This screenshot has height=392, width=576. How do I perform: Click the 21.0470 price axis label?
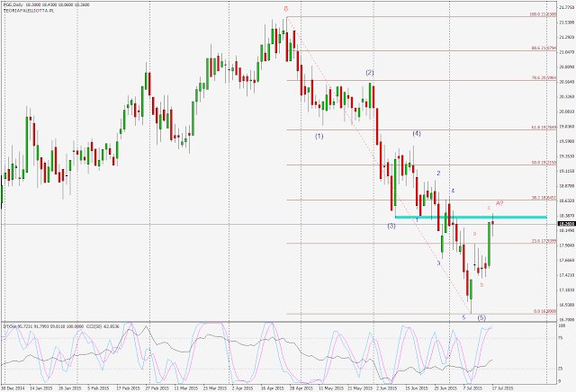[x=566, y=52]
